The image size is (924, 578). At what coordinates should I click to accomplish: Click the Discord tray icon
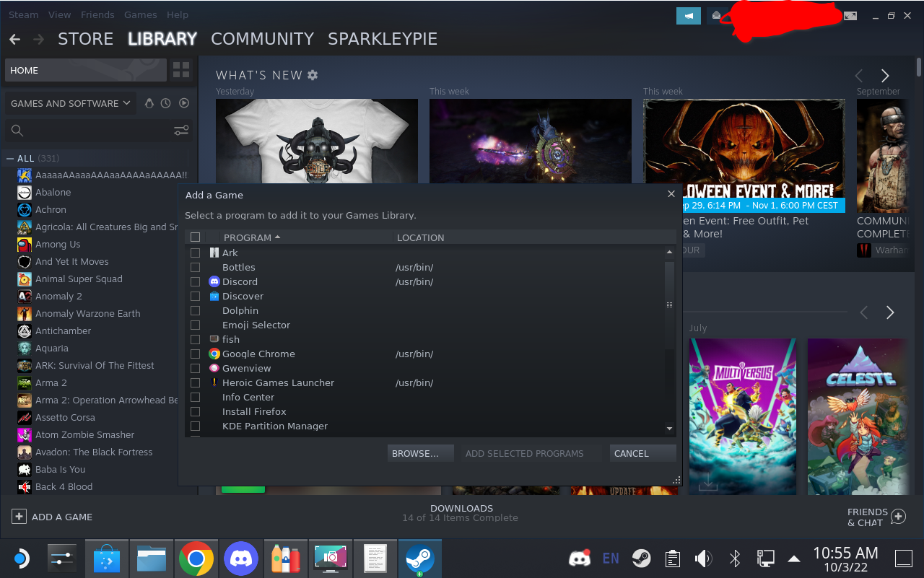click(580, 558)
